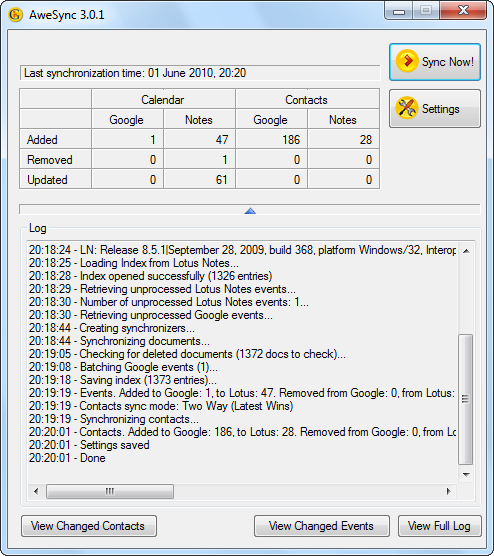Open View Changed Contacts
The height and width of the screenshot is (556, 494).
(89, 526)
